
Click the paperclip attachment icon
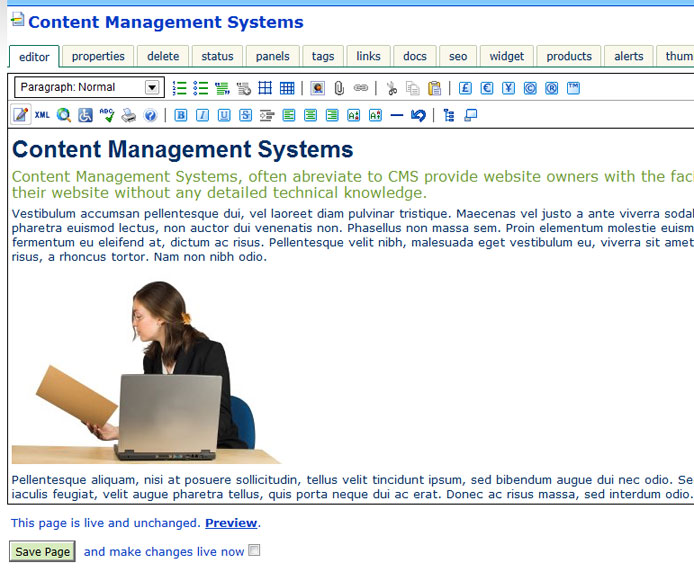(339, 88)
